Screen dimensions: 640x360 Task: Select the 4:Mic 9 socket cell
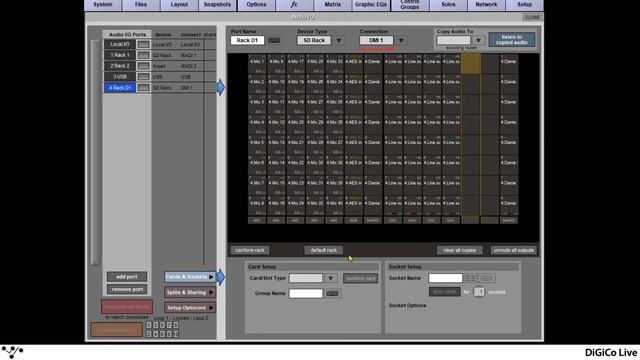coord(277,64)
